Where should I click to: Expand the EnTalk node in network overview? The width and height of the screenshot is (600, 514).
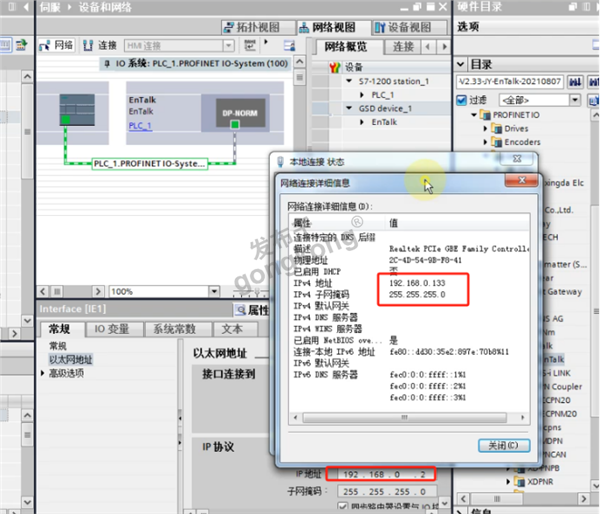(x=362, y=122)
